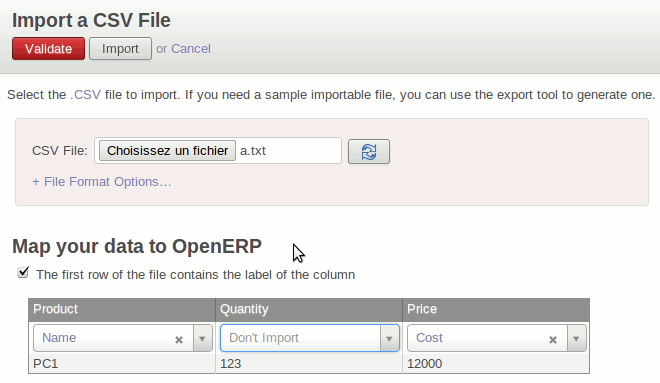Open the .CSV link in instructions
Image resolution: width=660 pixels, height=383 pixels.
pyautogui.click(x=85, y=95)
